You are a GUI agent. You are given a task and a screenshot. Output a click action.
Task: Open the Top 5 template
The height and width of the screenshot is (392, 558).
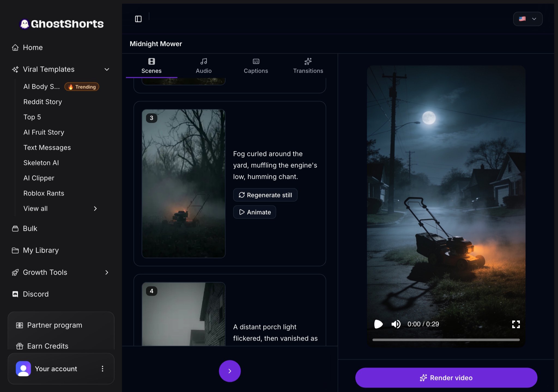coord(32,117)
